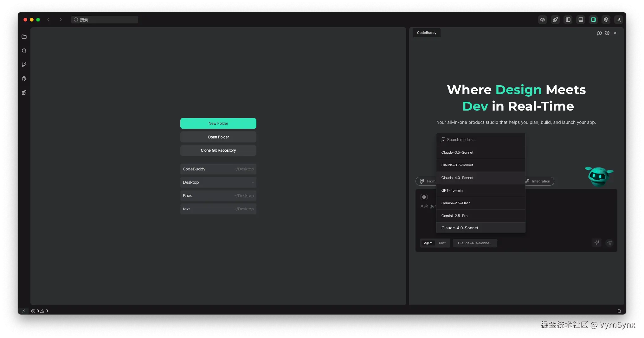This screenshot has width=644, height=338.
Task: Open the recent text project
Action: (218, 209)
